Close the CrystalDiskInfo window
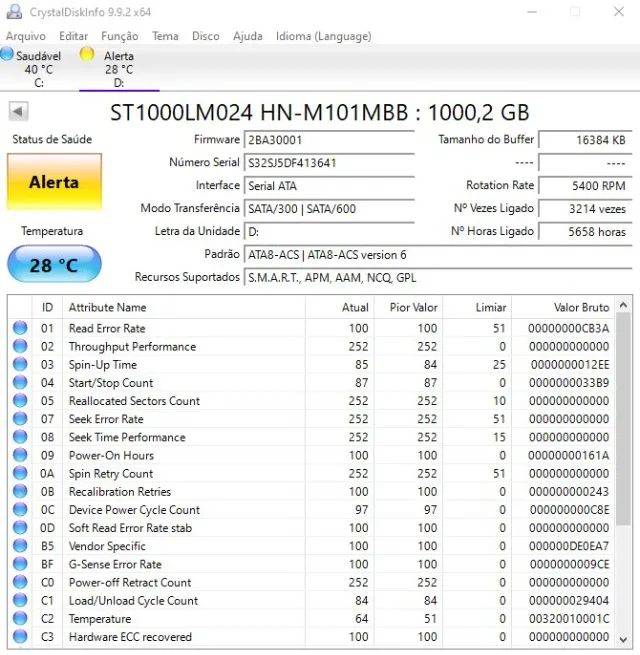Screen dimensions: 640x655 point(619,12)
